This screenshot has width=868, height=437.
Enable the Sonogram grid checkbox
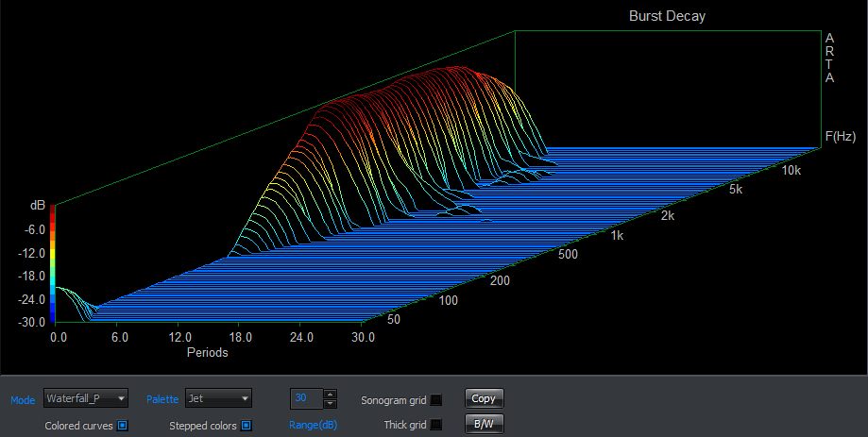pyautogui.click(x=436, y=400)
